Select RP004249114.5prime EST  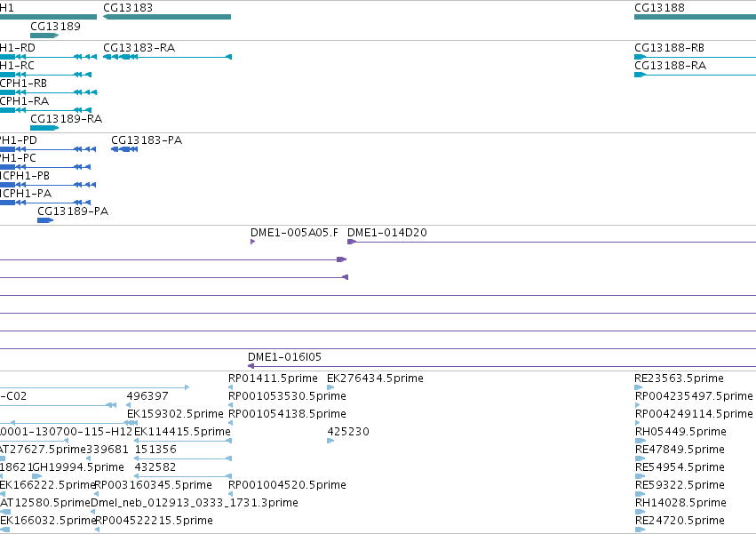637,423
